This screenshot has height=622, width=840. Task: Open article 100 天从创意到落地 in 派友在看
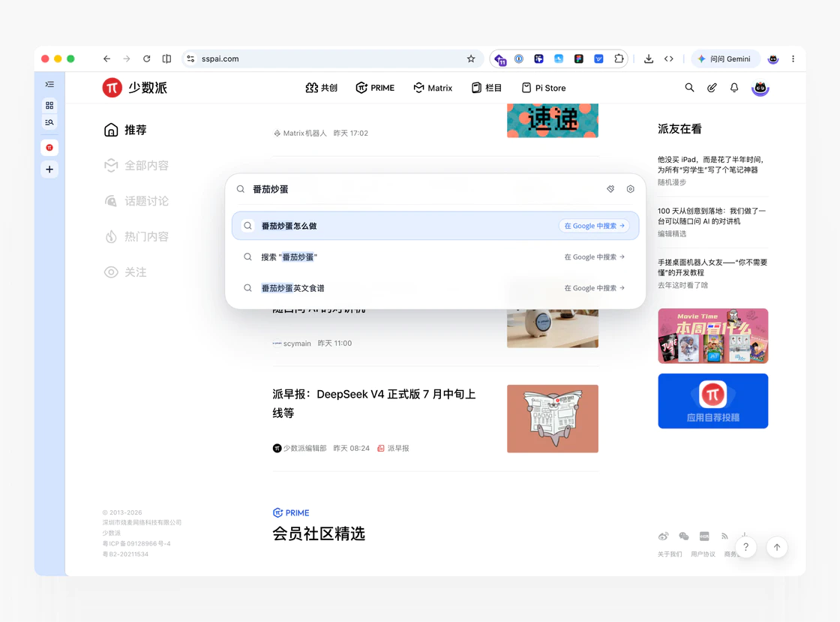coord(712,216)
